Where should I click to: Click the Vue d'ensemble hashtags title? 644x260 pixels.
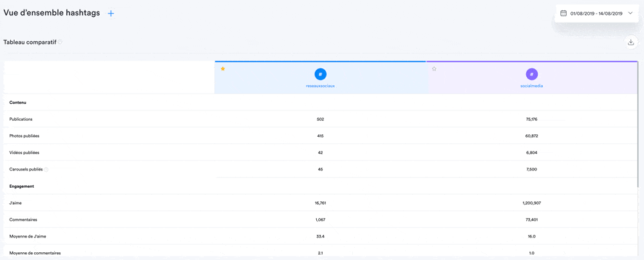click(52, 13)
